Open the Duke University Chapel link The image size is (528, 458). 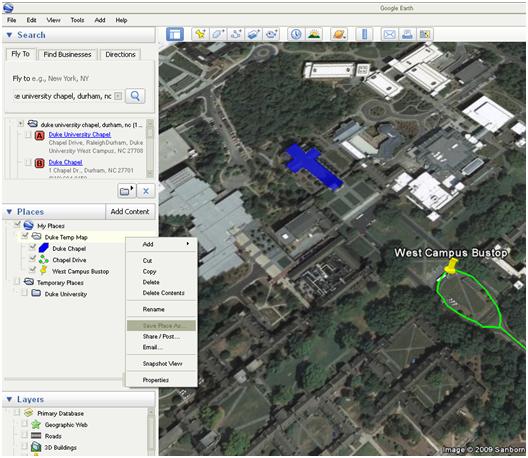(80, 135)
